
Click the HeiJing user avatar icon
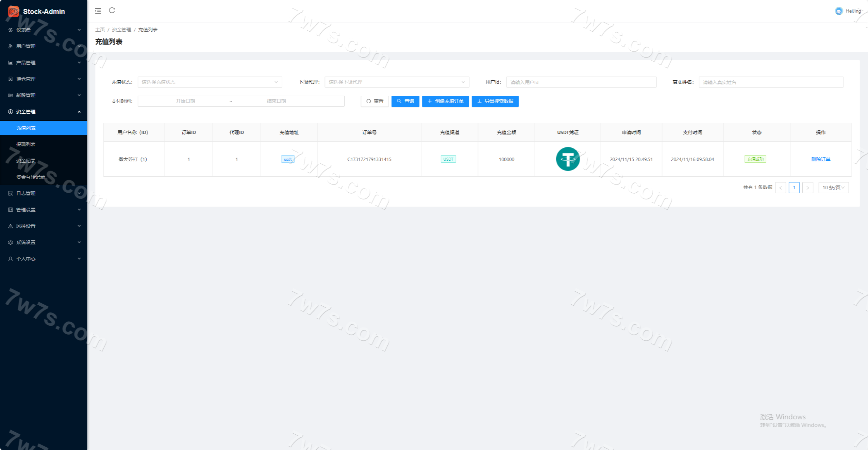point(839,11)
